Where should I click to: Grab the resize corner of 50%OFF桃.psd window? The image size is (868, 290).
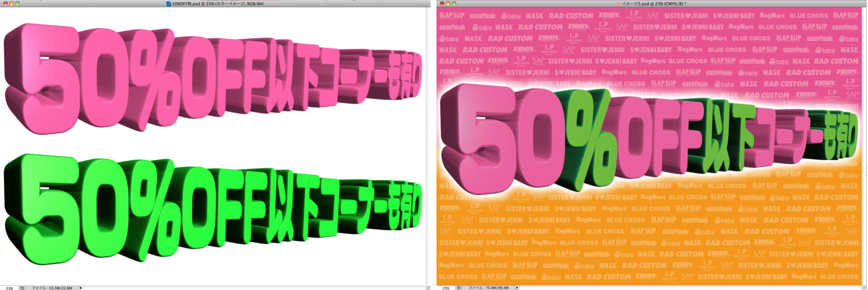tap(428, 288)
